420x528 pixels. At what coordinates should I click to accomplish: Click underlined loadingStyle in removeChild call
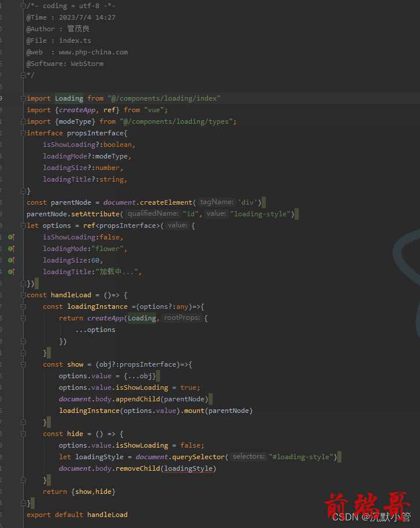point(188,468)
